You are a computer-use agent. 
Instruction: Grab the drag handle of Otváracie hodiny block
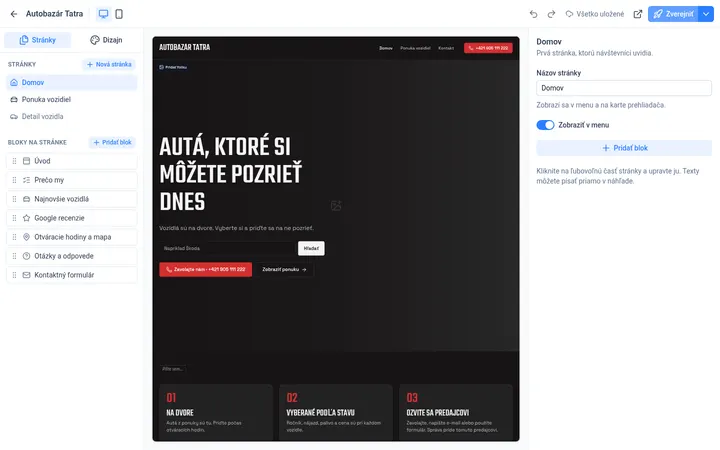pyautogui.click(x=14, y=237)
